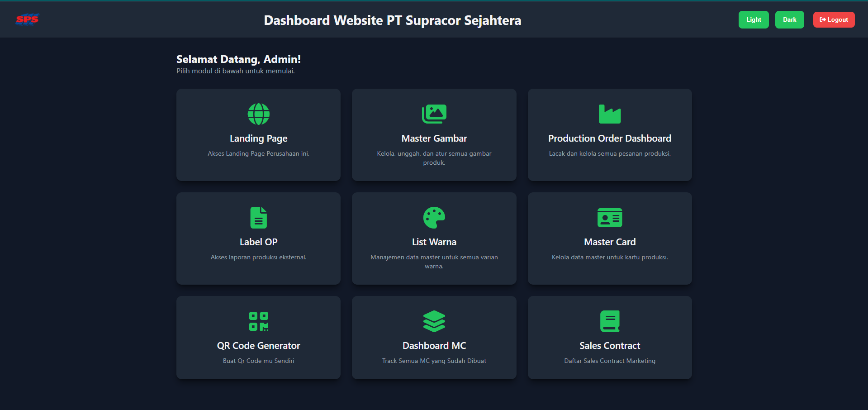The height and width of the screenshot is (410, 868).
Task: Click the factory icon for Production Order
Action: click(x=609, y=114)
